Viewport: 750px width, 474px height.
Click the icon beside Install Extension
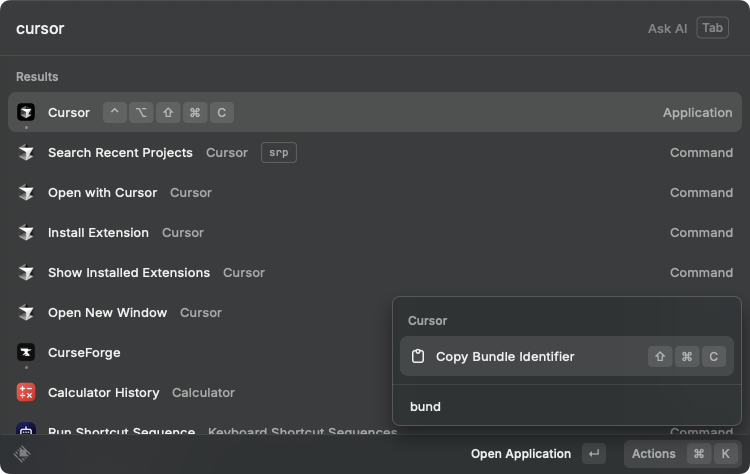[26, 232]
